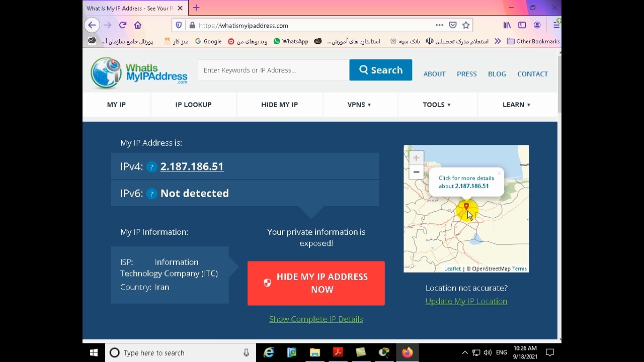Open the IP LOOKUP tab

pos(193,105)
